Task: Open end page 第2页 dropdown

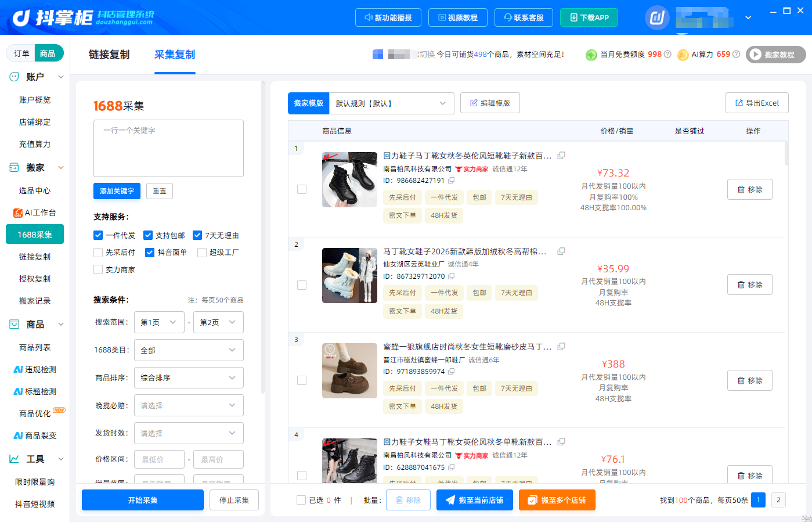Action: click(x=218, y=322)
